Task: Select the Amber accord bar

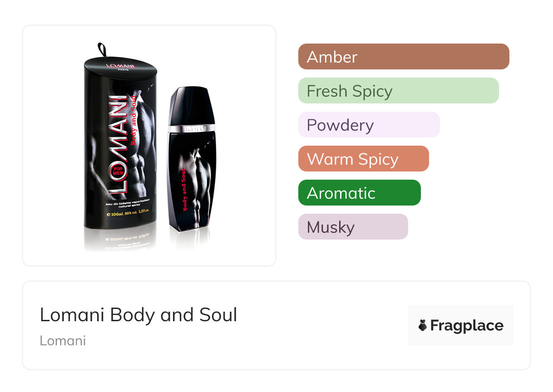Action: pyautogui.click(x=403, y=57)
